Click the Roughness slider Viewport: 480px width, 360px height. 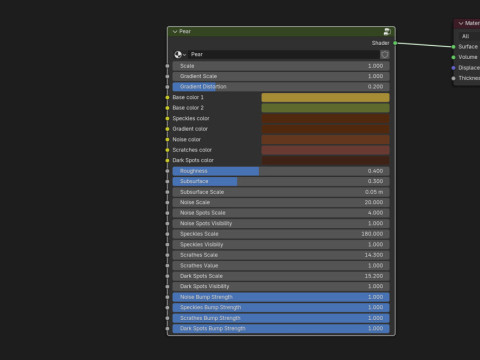[281, 171]
